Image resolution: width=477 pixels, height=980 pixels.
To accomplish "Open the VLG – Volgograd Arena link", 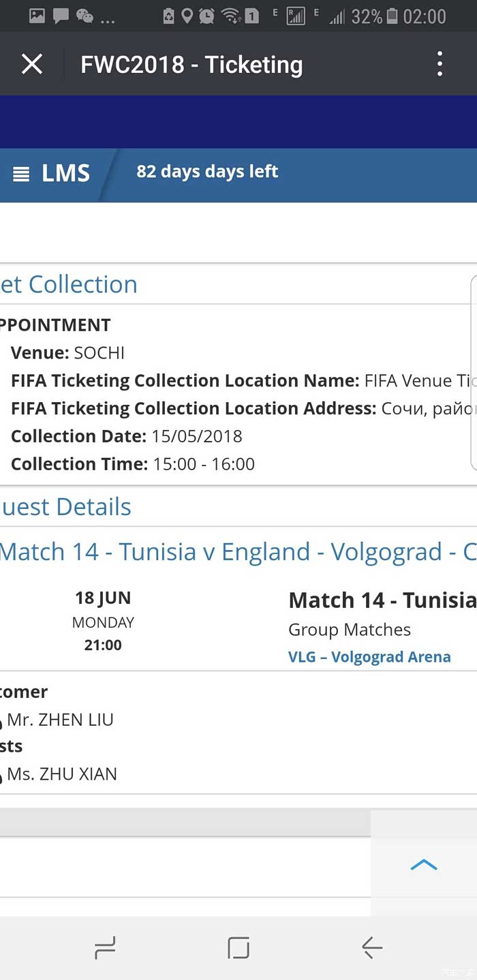I will pos(369,657).
